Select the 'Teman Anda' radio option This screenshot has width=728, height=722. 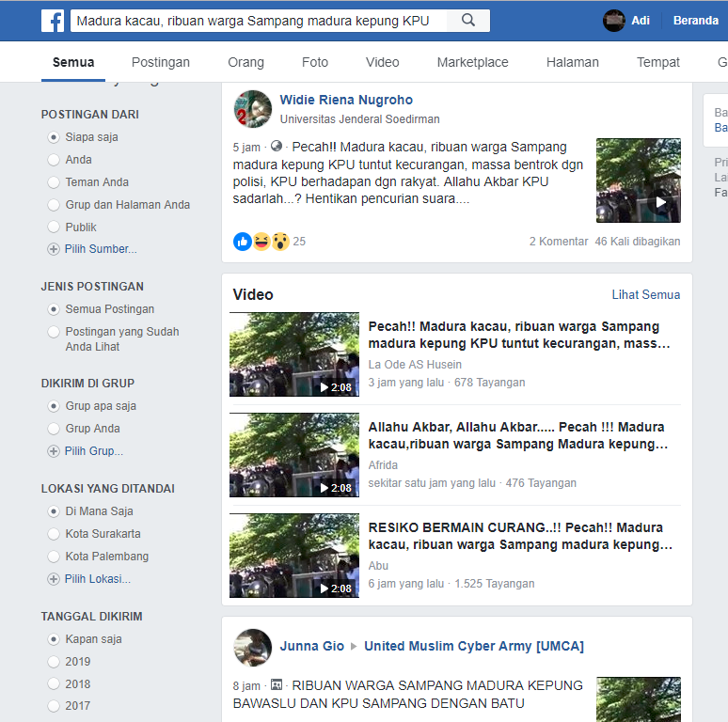54,182
